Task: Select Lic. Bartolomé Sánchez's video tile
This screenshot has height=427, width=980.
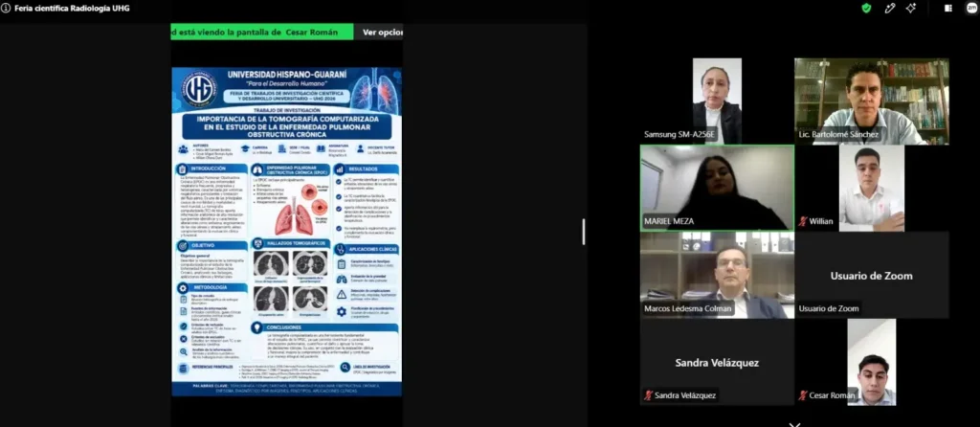Action: pos(872,101)
